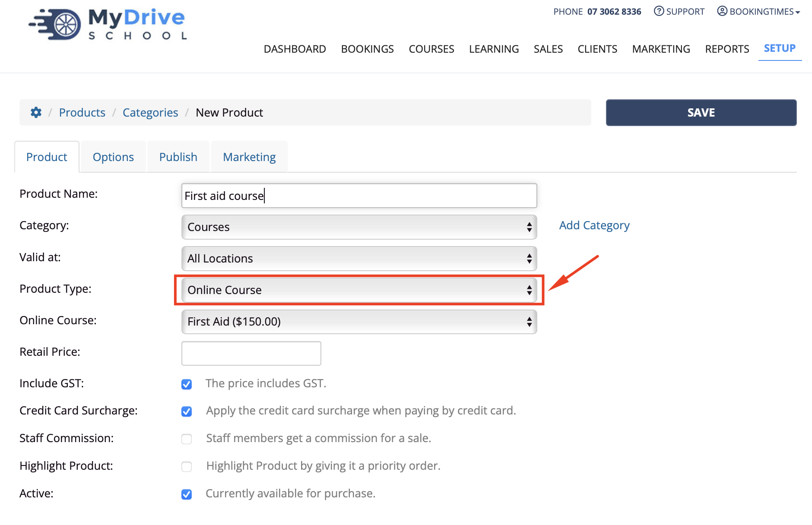Toggle the Include GST checkbox
Screen dimensions: 812x525
tap(187, 384)
